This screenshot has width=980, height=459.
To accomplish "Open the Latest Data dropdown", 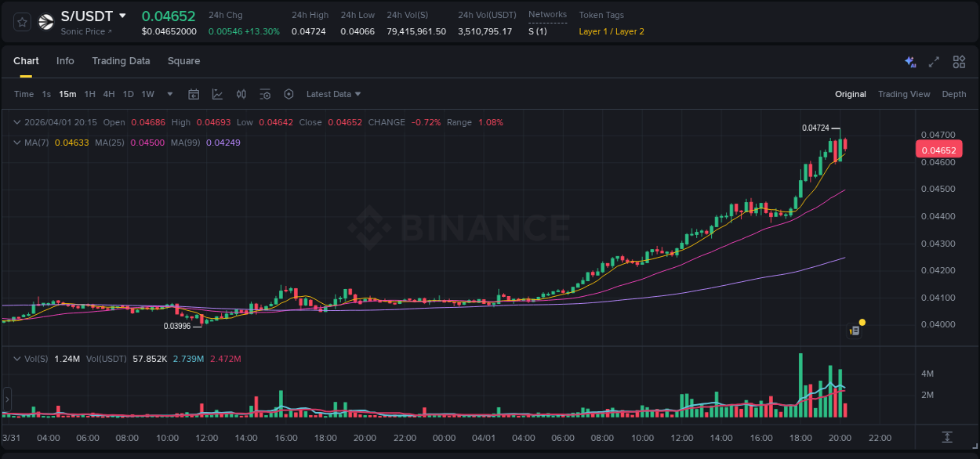I will point(332,94).
